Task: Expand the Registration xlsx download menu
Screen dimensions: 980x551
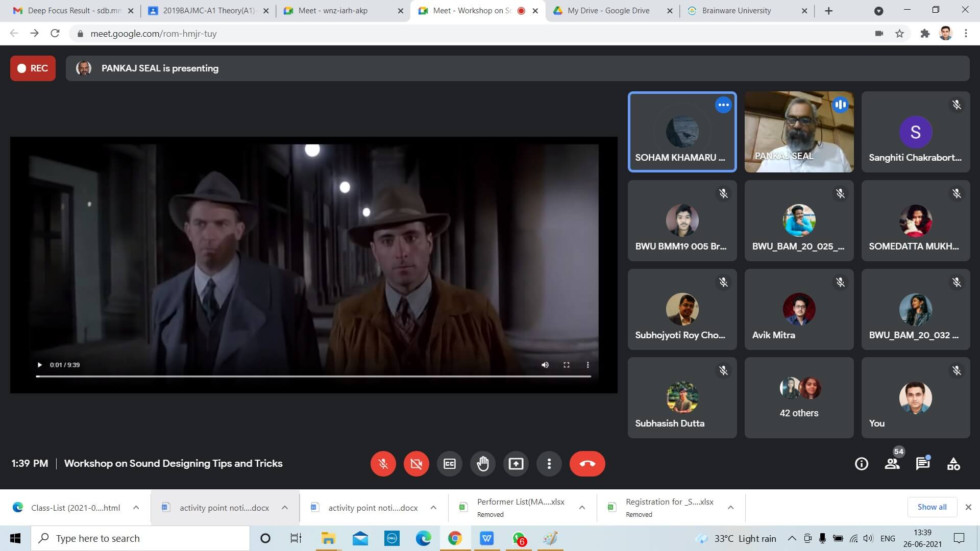Action: (730, 508)
